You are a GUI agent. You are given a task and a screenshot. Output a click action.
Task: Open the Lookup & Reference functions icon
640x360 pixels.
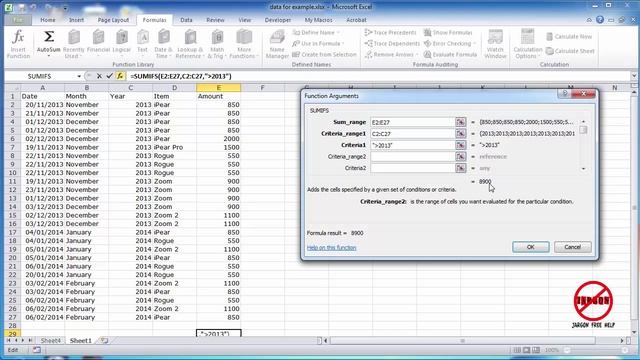click(x=190, y=44)
